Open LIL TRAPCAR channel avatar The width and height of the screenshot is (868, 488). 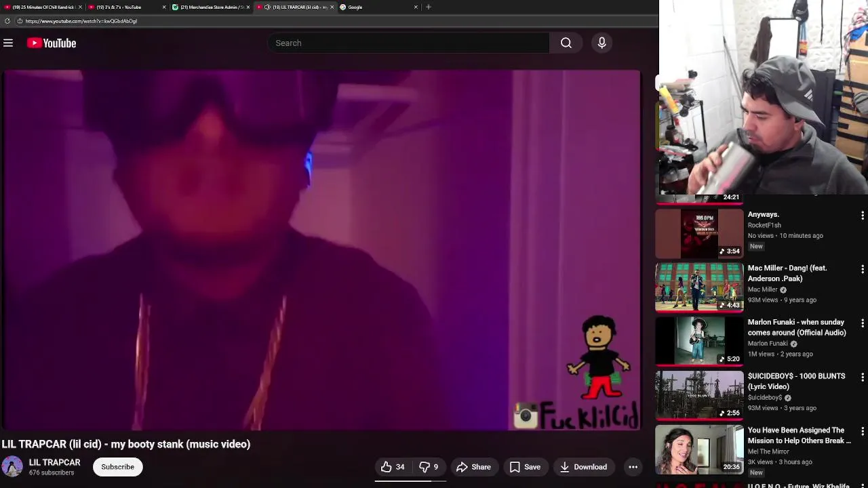pos(12,466)
